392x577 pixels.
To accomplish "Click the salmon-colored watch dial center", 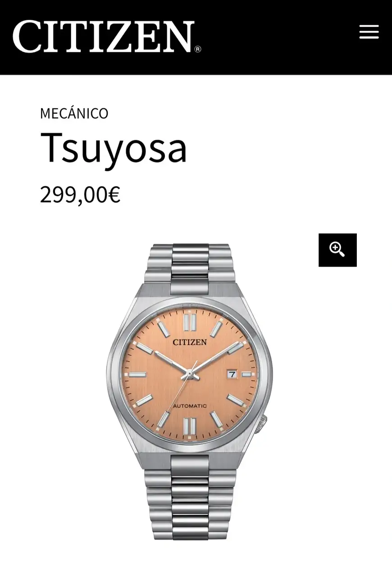I will point(190,374).
